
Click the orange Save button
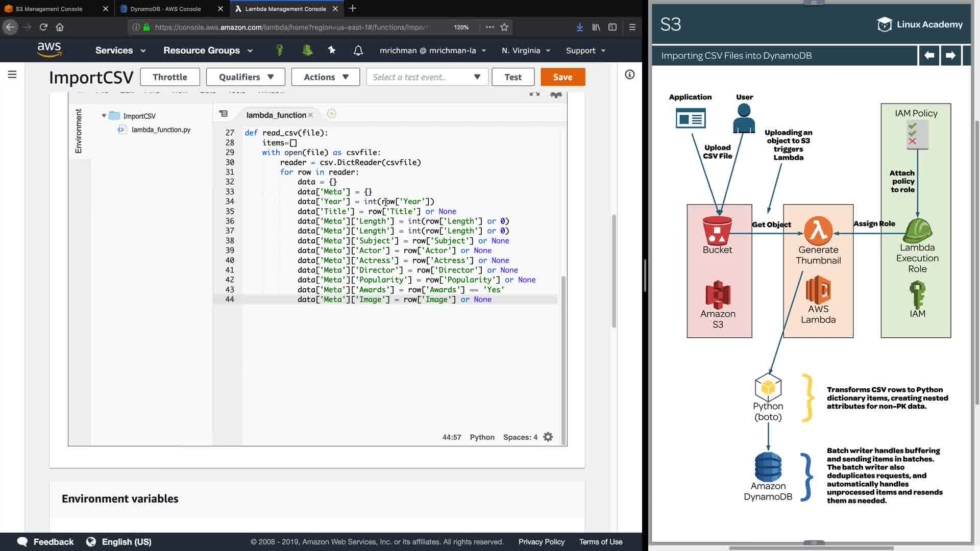pyautogui.click(x=562, y=77)
